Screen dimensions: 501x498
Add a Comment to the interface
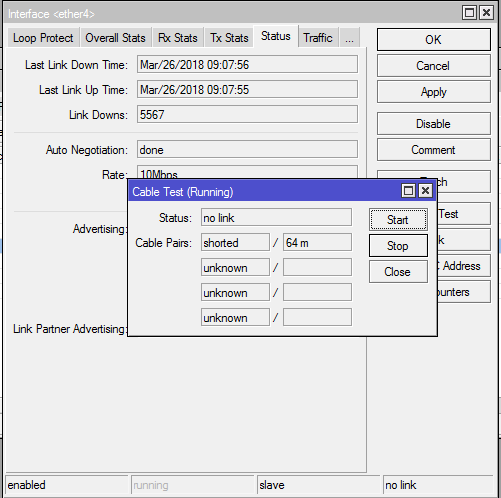tap(433, 150)
